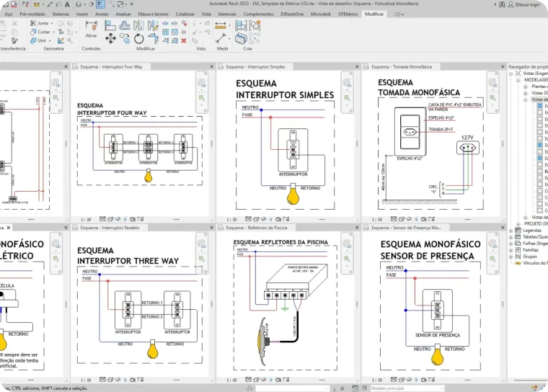The image size is (548, 392).
Task: Click the workset input field in status bar
Action: tap(292, 388)
